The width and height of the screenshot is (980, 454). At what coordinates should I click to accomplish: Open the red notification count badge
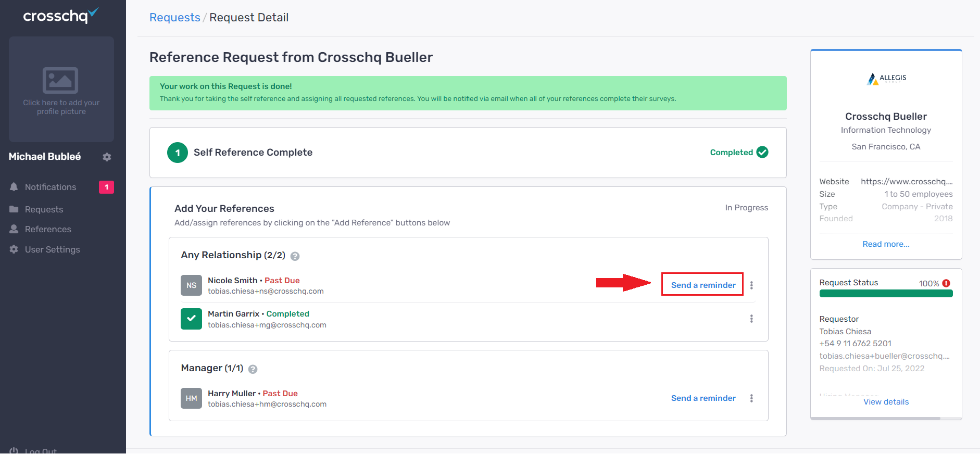[x=106, y=187]
